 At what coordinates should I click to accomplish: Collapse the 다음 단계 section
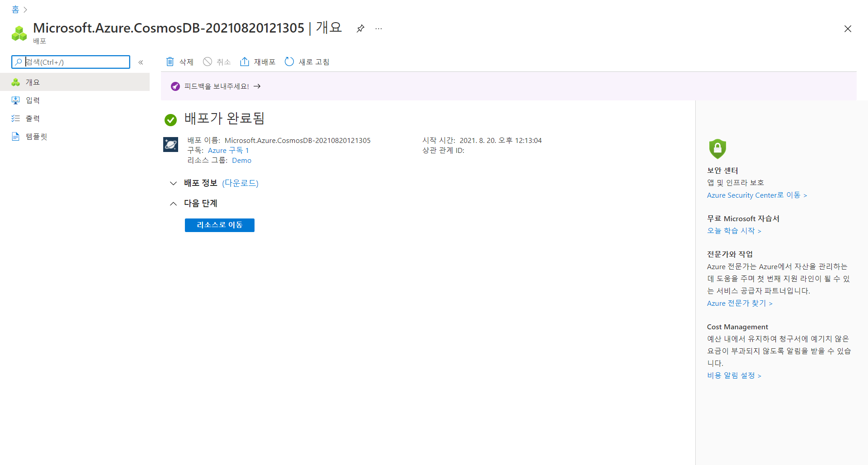(173, 204)
